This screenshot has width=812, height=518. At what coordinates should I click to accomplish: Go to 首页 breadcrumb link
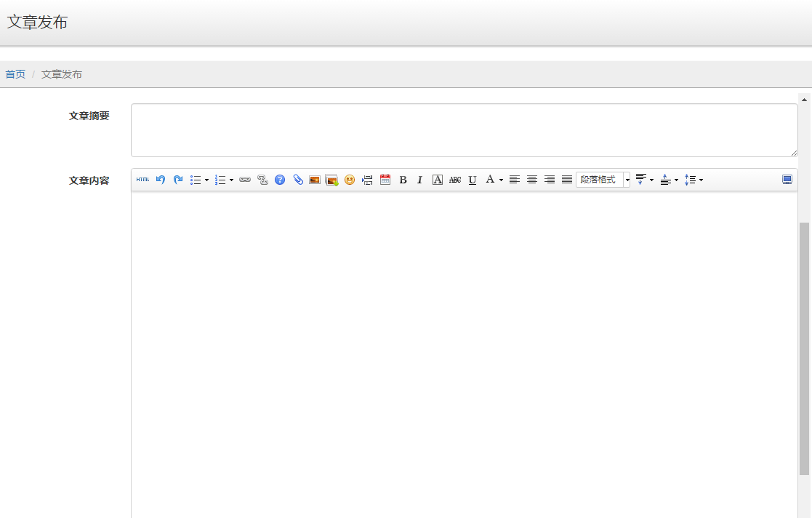15,74
